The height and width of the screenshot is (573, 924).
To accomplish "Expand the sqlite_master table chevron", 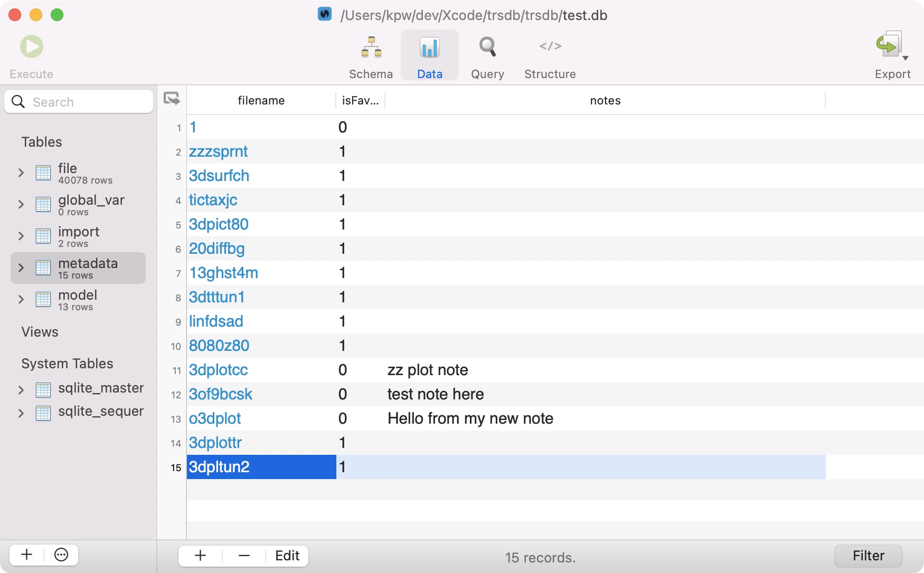I will [21, 389].
